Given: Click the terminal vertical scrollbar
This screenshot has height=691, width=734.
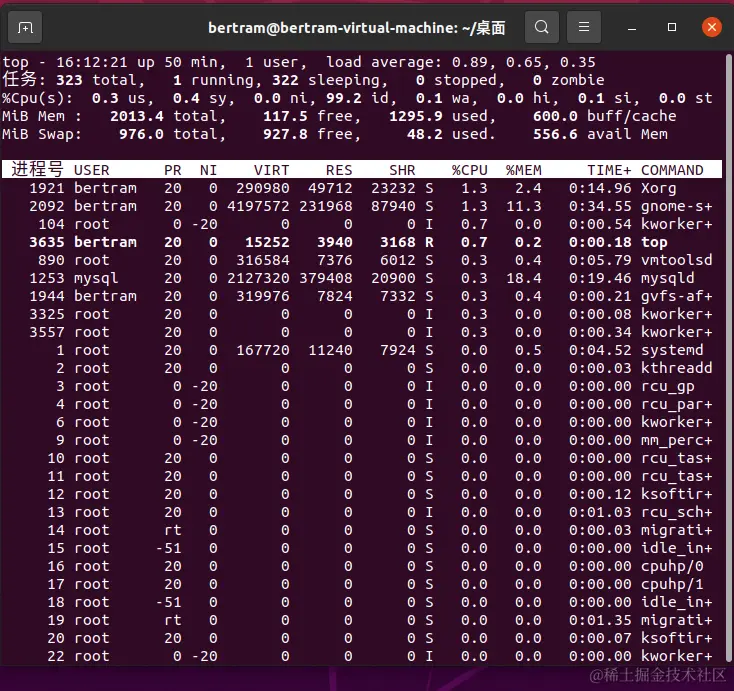Looking at the screenshot, I should point(728,356).
